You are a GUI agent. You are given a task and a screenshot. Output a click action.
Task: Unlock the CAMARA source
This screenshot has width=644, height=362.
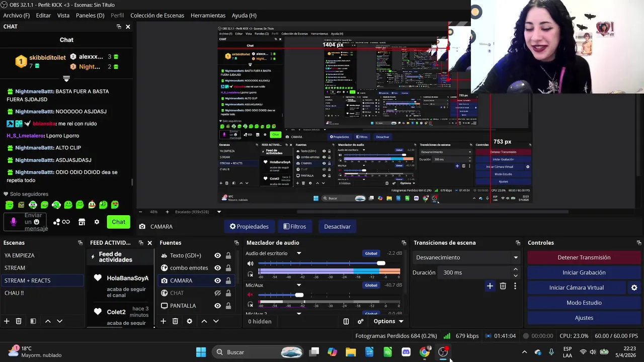pos(228,281)
